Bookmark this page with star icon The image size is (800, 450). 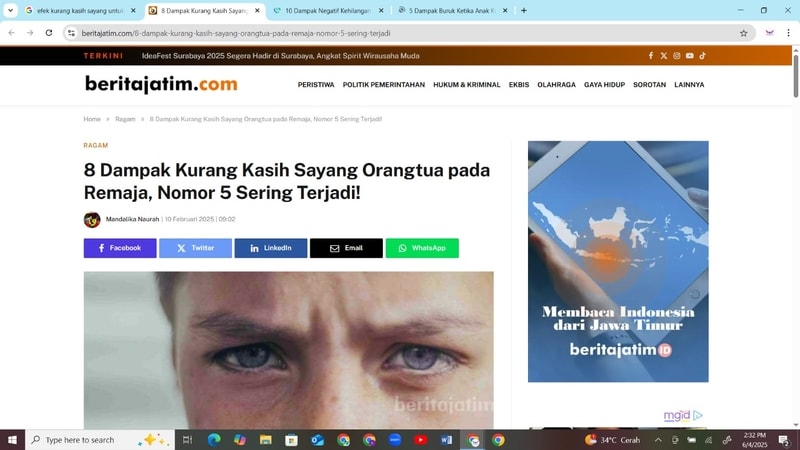tap(743, 33)
